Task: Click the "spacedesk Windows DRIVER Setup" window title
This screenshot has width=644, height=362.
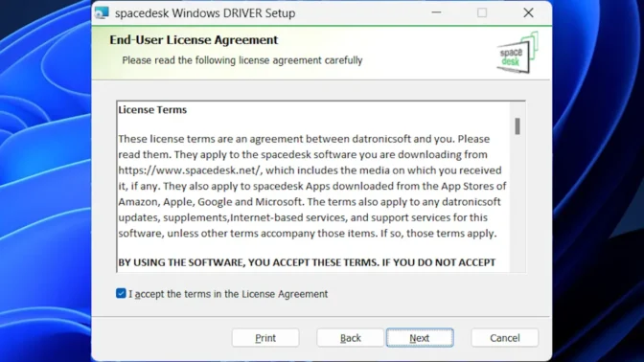Action: pyautogui.click(x=205, y=13)
